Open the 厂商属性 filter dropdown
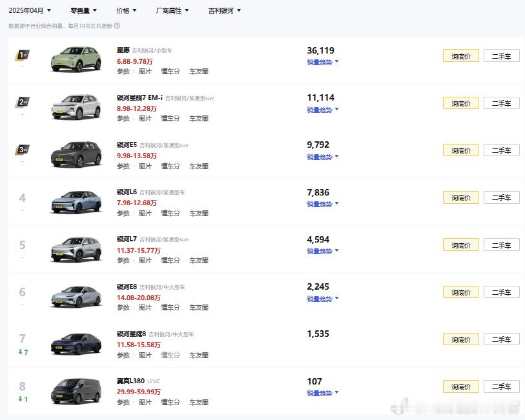Screen dimensions: 525x420 [x=172, y=11]
